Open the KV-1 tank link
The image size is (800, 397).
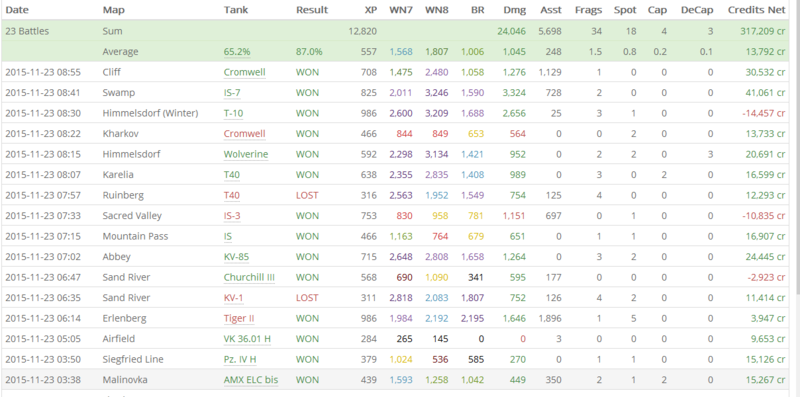click(x=234, y=297)
